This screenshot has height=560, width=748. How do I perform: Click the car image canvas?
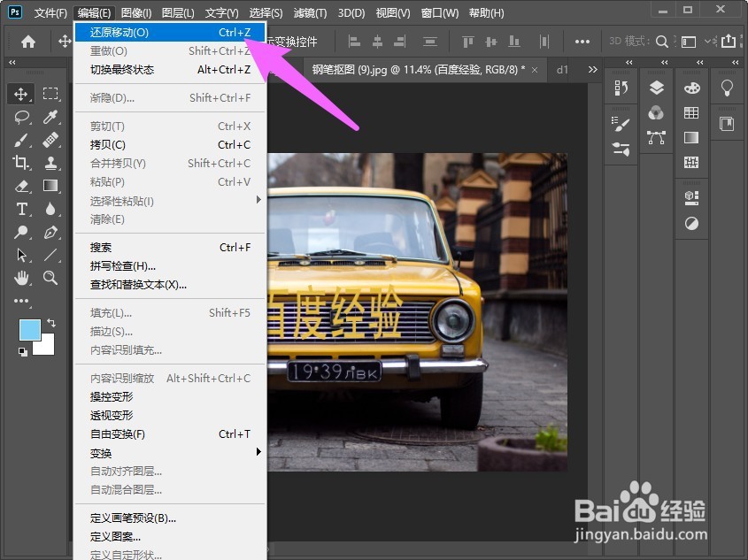[418, 312]
